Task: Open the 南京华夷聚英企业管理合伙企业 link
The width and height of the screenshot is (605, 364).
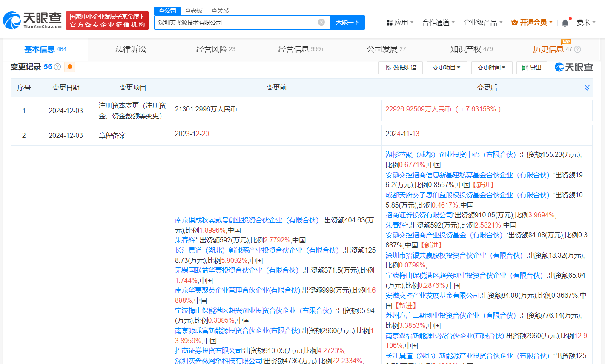Action: (238, 290)
